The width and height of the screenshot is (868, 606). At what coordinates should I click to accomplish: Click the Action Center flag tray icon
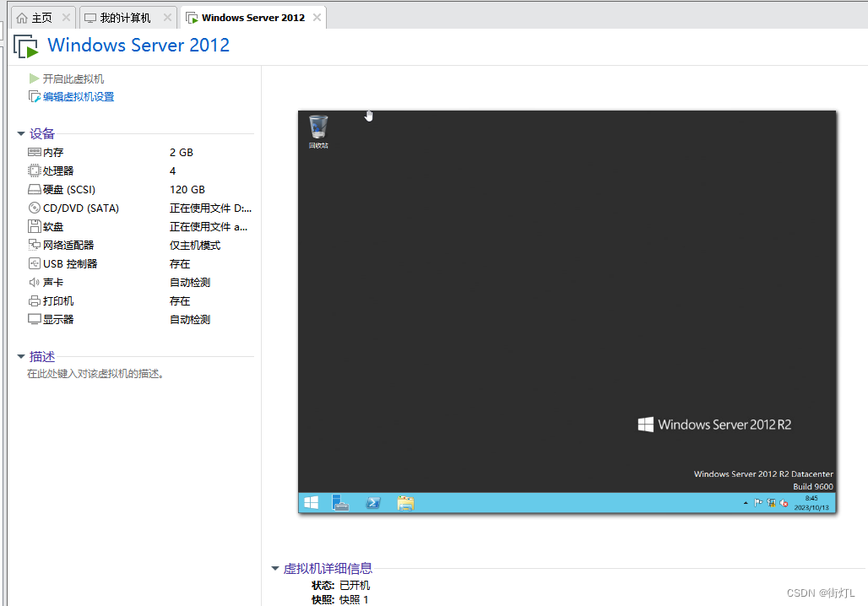758,502
